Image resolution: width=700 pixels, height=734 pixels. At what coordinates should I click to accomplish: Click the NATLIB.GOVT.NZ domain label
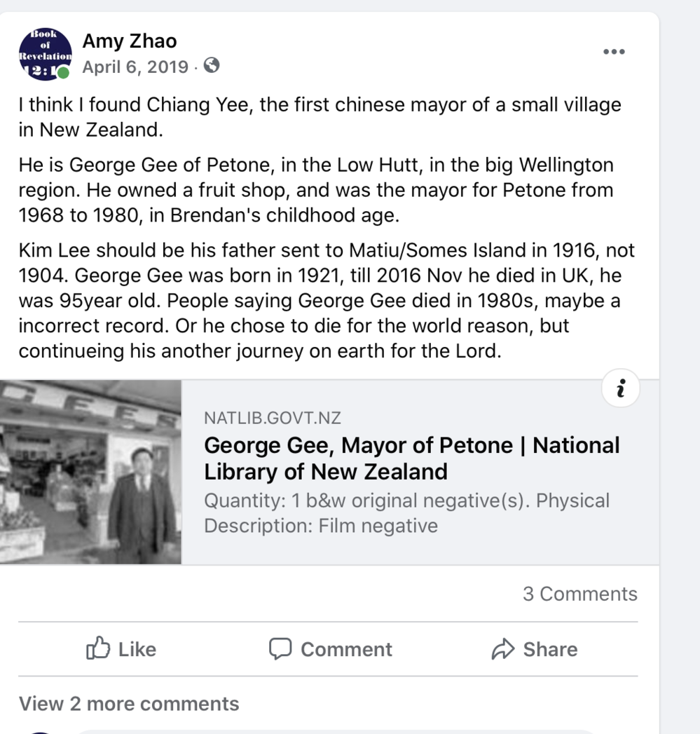coord(273,419)
